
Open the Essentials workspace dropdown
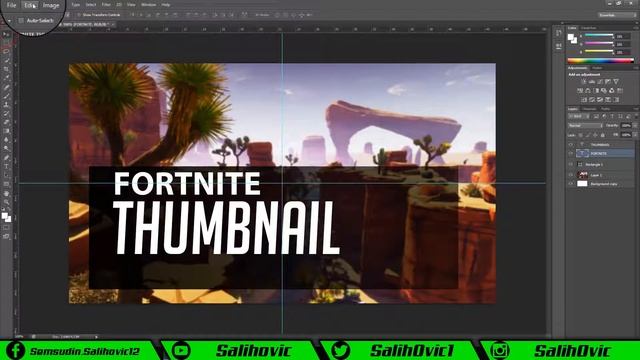pyautogui.click(x=616, y=15)
